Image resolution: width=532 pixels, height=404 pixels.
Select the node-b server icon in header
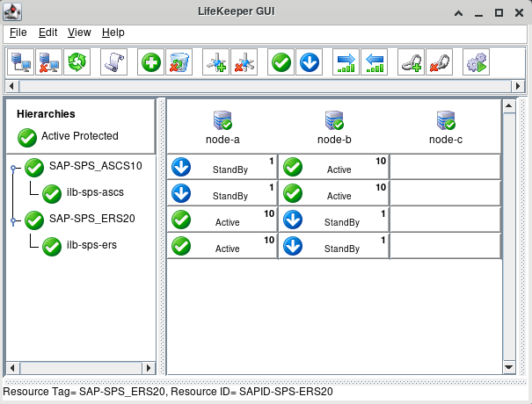point(334,121)
